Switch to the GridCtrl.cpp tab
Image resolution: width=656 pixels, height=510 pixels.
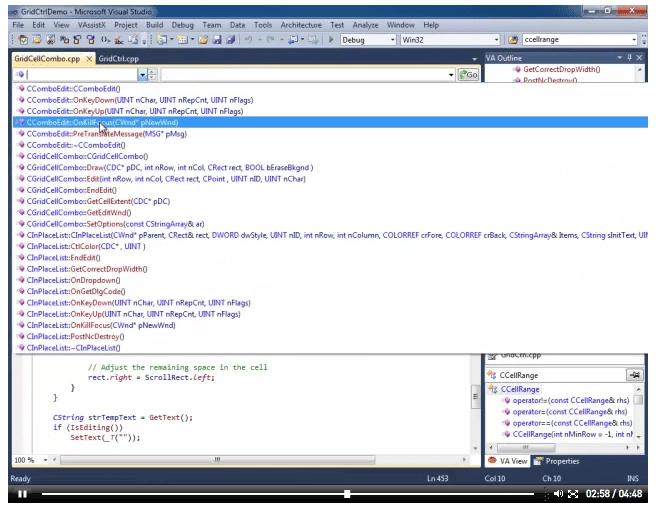tap(118, 59)
